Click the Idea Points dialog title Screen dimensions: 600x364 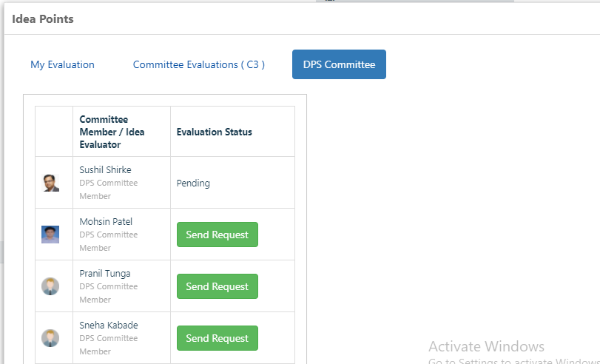coord(43,18)
